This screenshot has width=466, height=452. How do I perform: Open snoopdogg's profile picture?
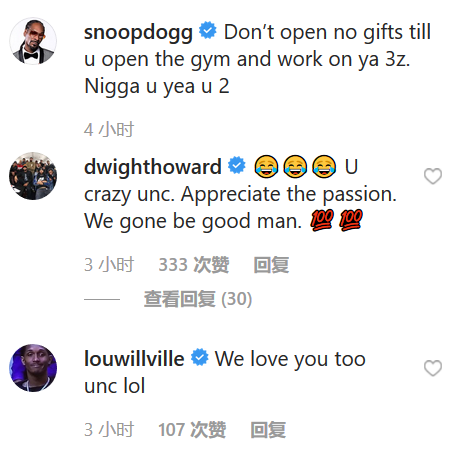[33, 41]
